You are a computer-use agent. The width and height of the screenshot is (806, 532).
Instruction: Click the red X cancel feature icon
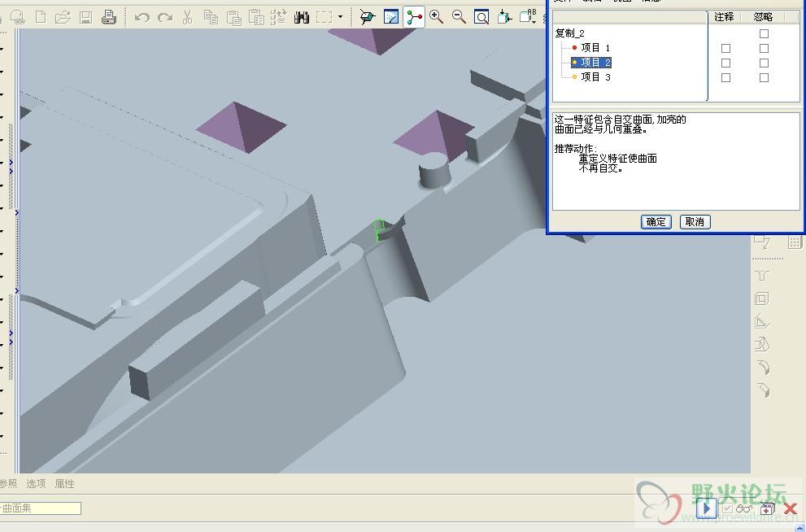790,508
